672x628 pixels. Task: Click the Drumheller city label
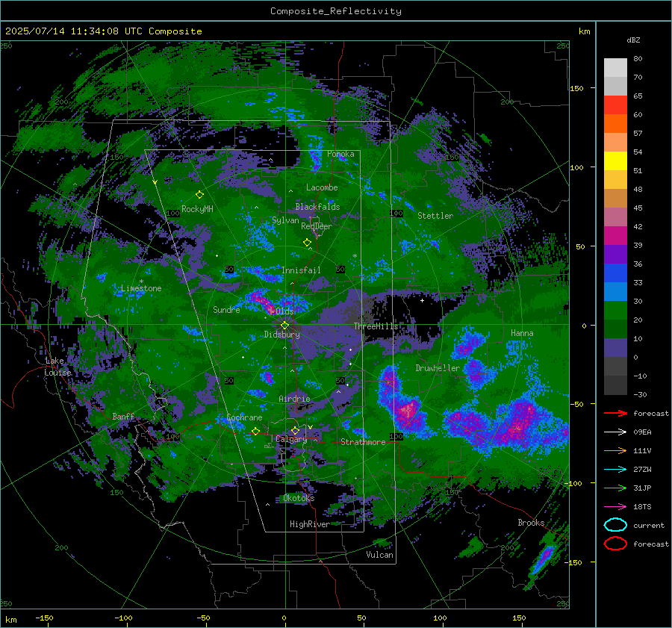pos(438,368)
